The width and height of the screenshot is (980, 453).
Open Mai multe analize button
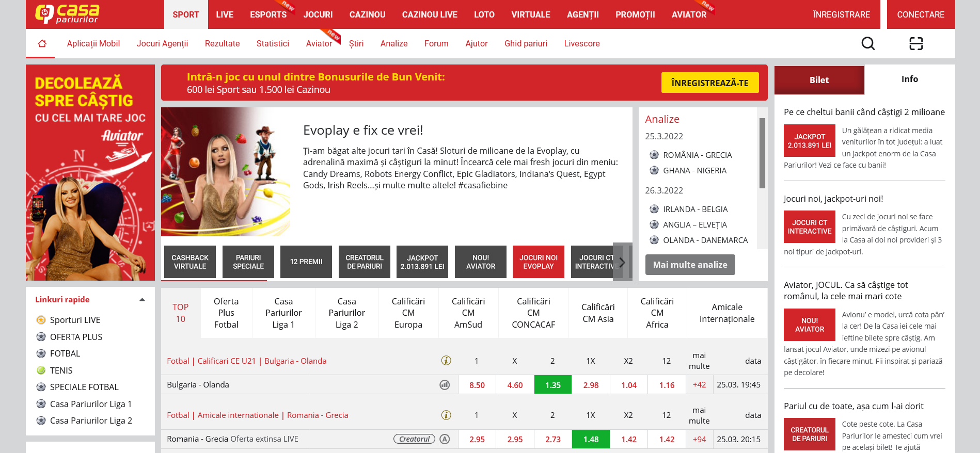pos(690,265)
